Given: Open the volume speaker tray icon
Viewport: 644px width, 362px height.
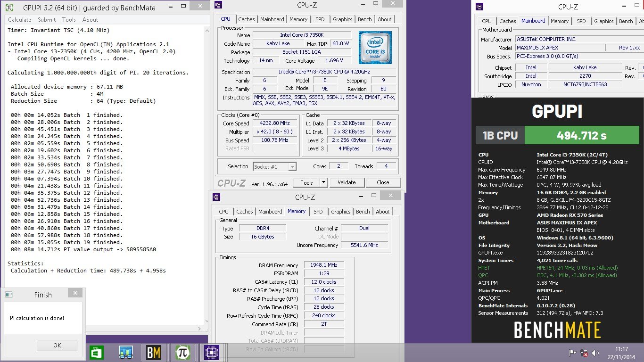Looking at the screenshot, I should coord(596,353).
